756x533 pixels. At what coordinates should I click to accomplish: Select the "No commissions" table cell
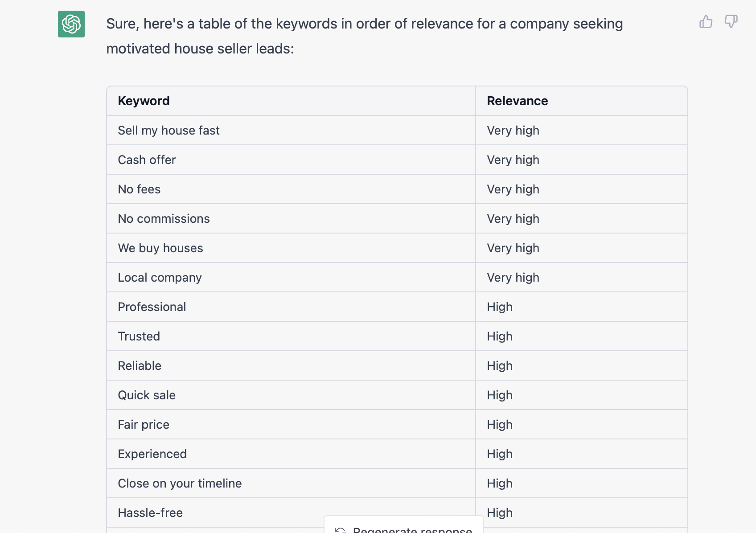pos(164,218)
